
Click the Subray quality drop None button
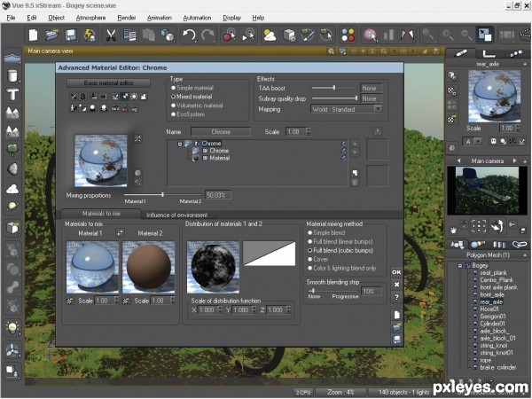pyautogui.click(x=371, y=98)
